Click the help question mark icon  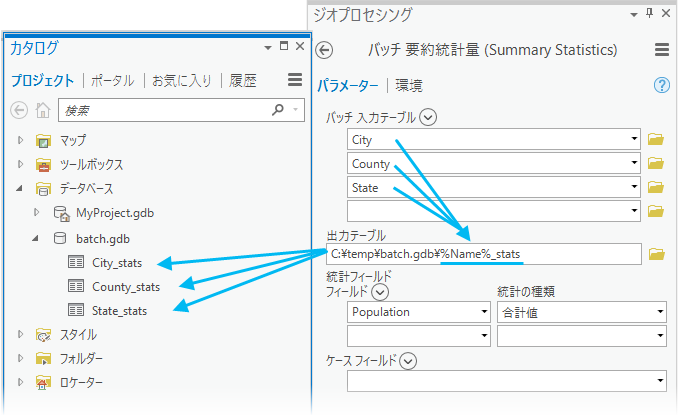click(661, 85)
